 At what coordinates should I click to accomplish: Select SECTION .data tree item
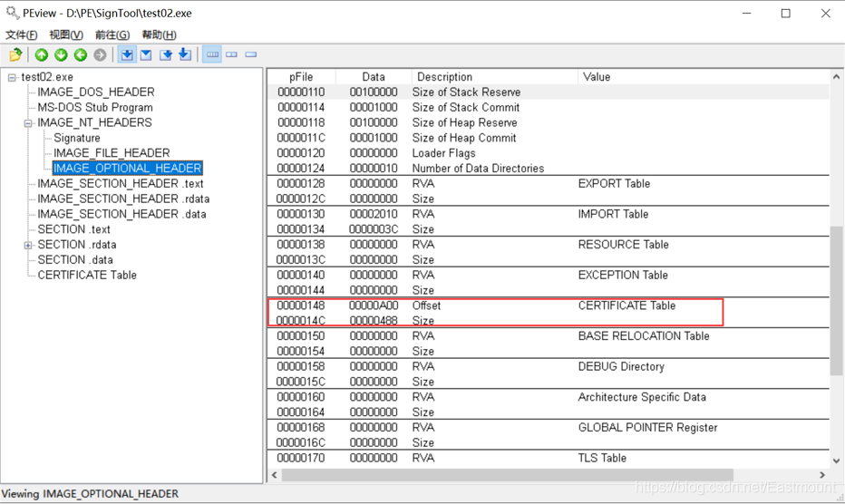(75, 260)
